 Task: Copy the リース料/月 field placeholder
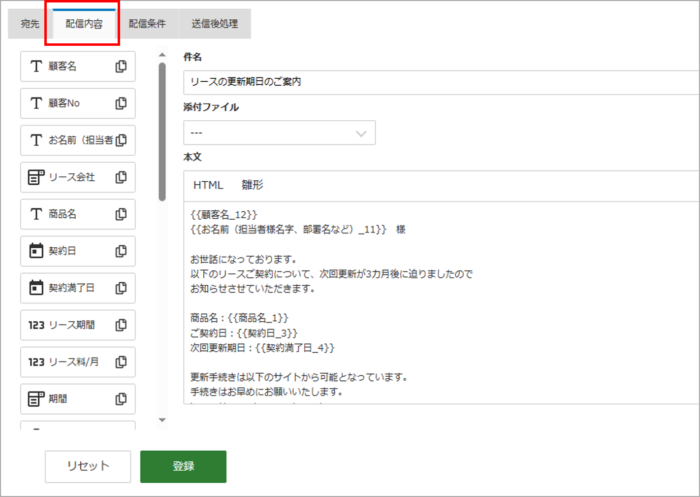[121, 362]
